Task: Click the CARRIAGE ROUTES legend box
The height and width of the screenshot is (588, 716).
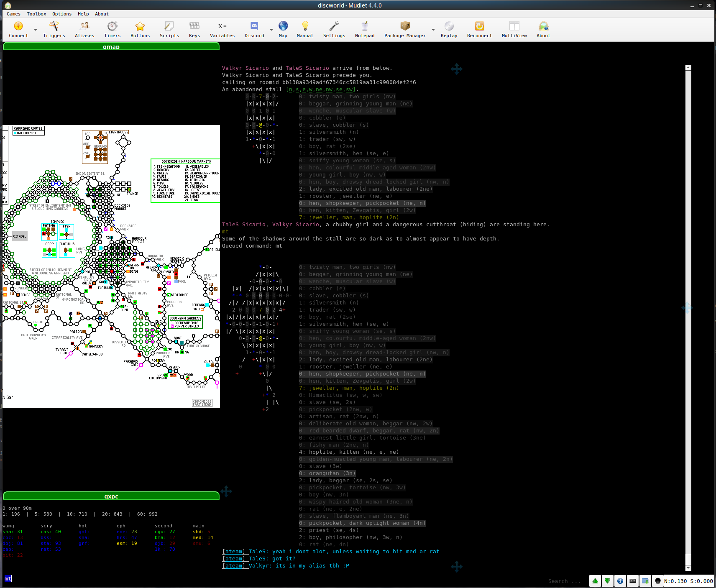Action: 28,130
